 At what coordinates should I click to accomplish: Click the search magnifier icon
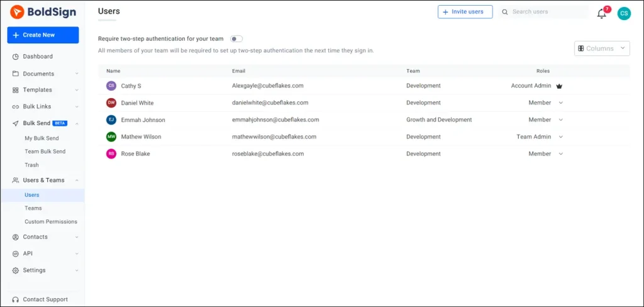click(505, 12)
